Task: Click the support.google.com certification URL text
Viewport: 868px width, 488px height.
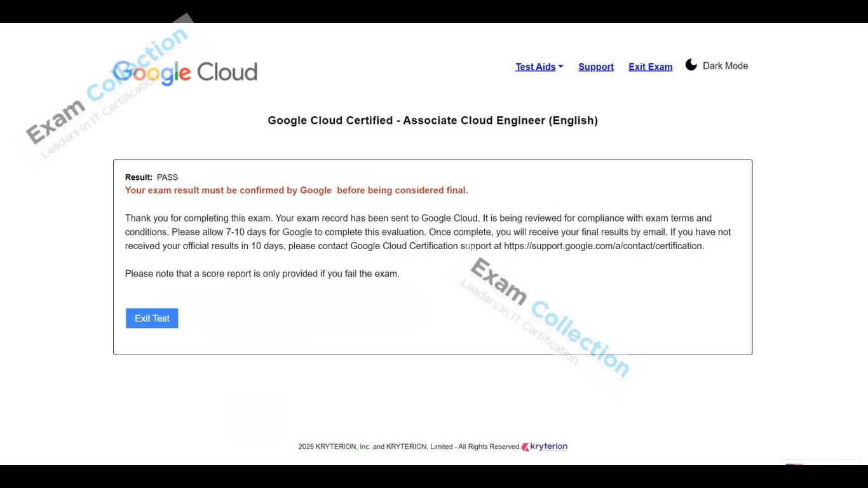Action: (604, 246)
